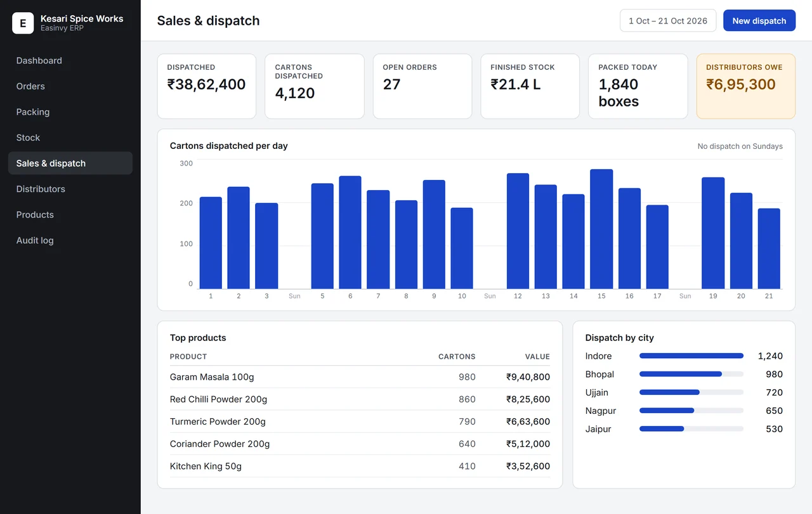812x514 pixels.
Task: Click the ₹9,40,800 value cell
Action: coord(528,377)
